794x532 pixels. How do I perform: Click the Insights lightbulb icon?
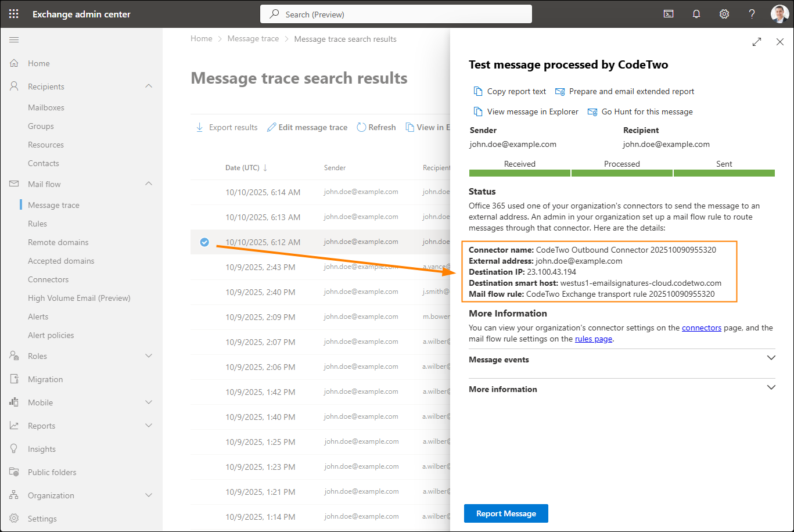[x=14, y=449]
